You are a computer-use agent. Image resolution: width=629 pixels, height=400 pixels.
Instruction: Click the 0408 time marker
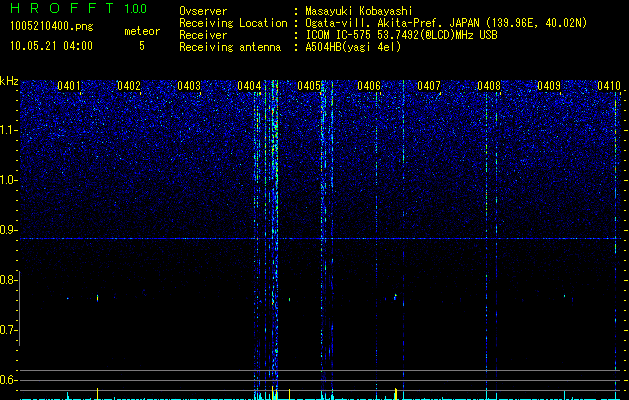(x=489, y=86)
